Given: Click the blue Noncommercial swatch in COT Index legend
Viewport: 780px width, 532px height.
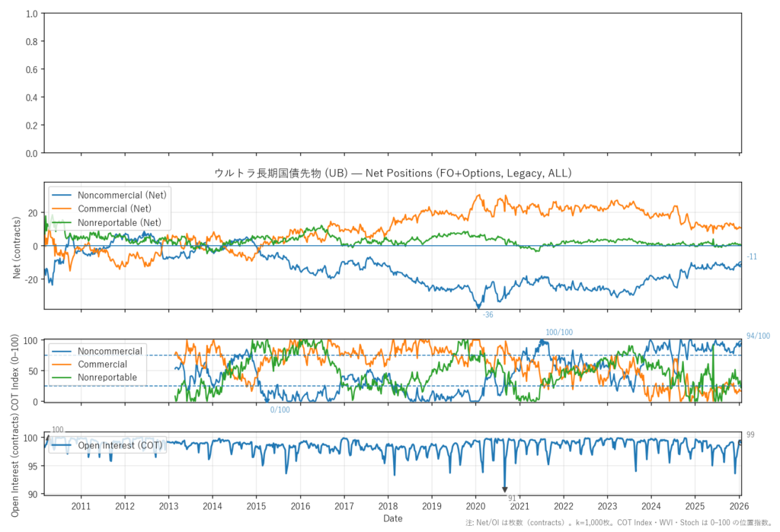Looking at the screenshot, I should point(62,352).
